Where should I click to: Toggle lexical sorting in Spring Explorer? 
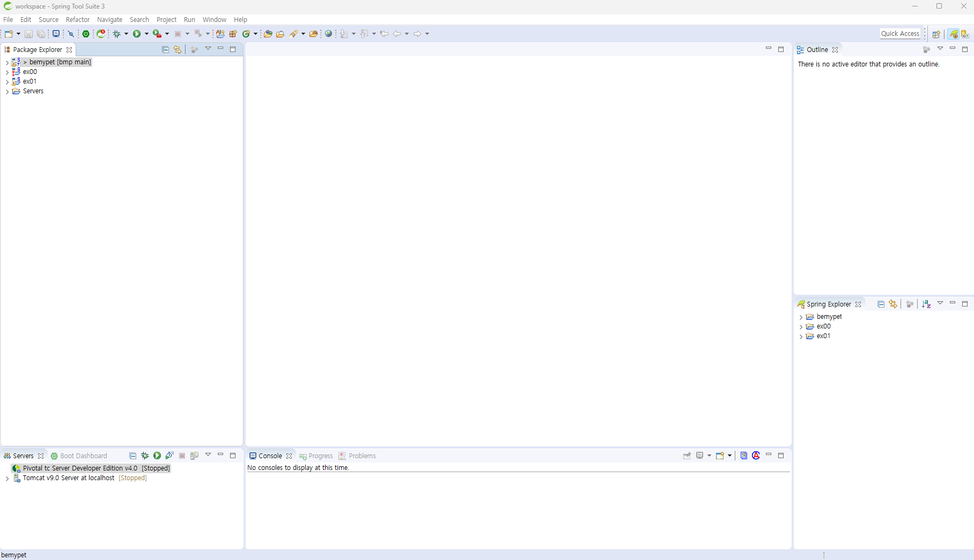point(926,304)
